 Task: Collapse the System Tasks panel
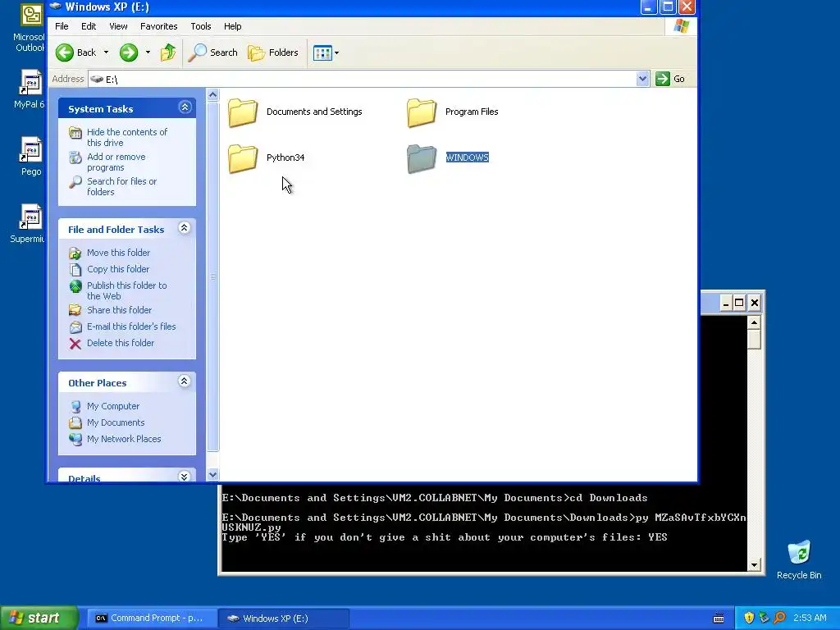(x=185, y=107)
